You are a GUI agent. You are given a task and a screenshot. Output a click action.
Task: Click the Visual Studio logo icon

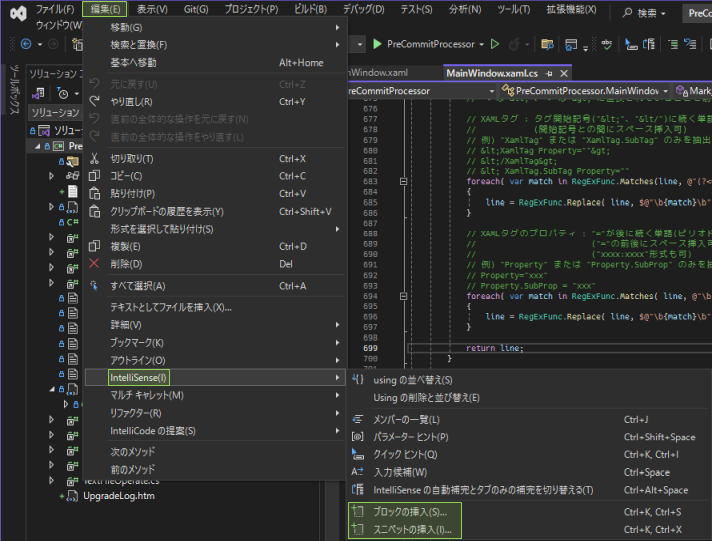18,14
